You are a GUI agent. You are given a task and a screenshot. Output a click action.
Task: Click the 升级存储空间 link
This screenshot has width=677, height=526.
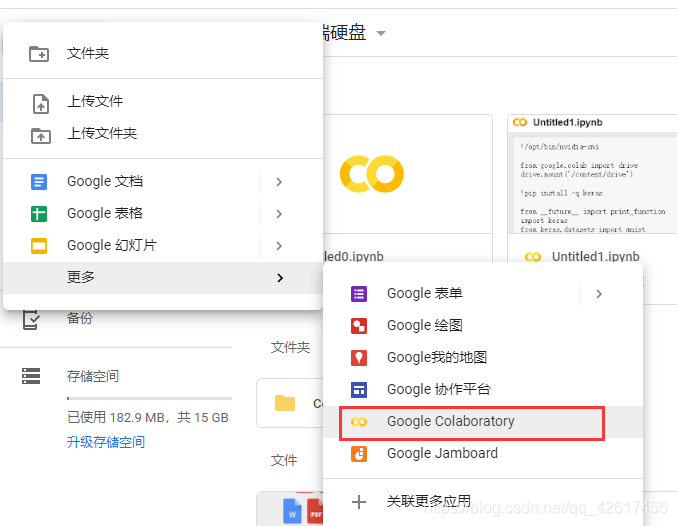coord(106,442)
